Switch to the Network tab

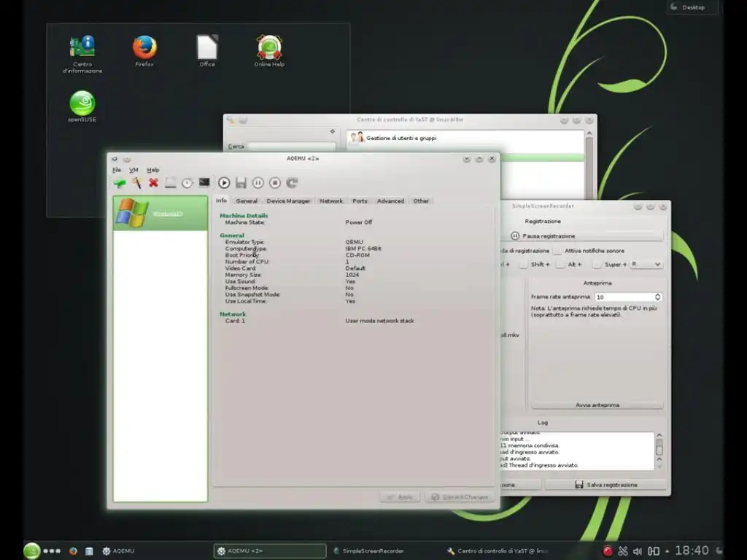pyautogui.click(x=331, y=201)
